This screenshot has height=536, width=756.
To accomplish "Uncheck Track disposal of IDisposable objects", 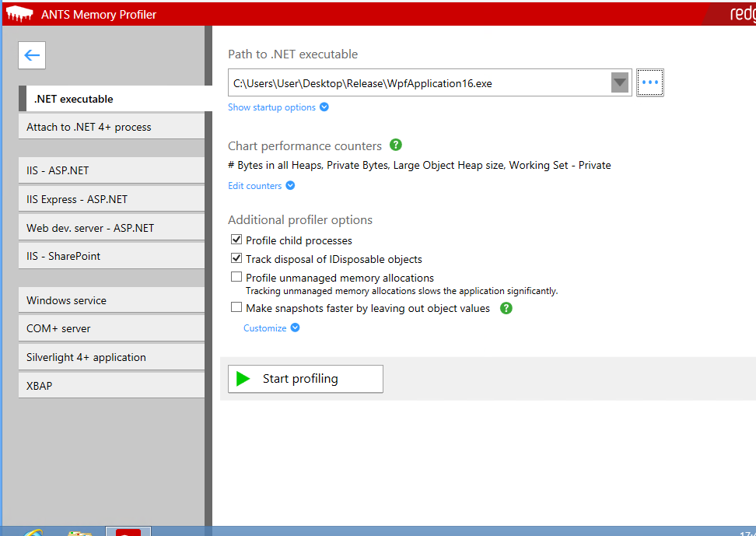I will coord(236,258).
